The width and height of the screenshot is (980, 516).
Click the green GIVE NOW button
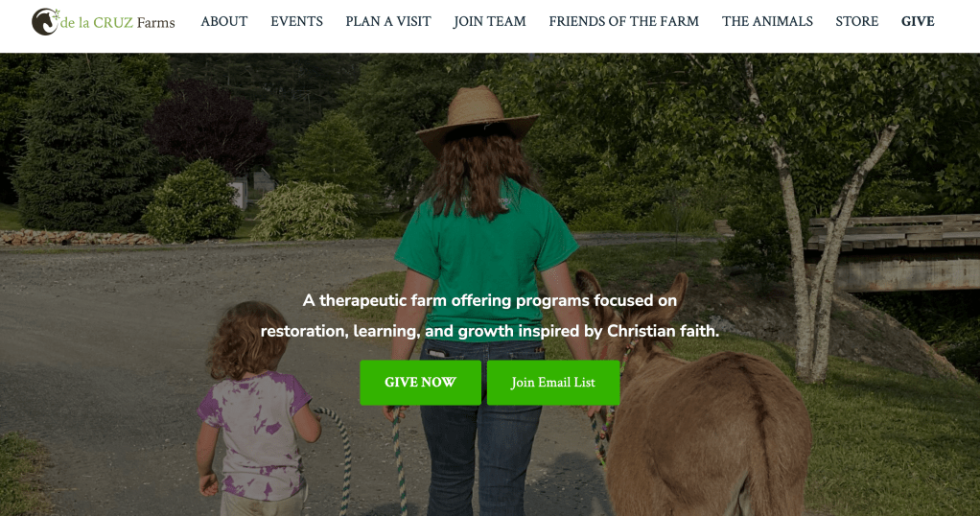(x=421, y=382)
